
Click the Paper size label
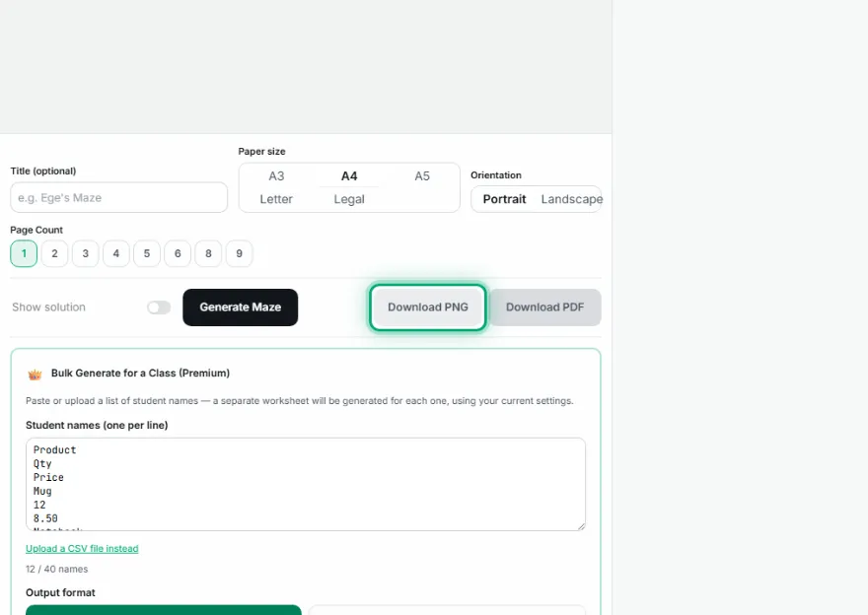pos(261,152)
